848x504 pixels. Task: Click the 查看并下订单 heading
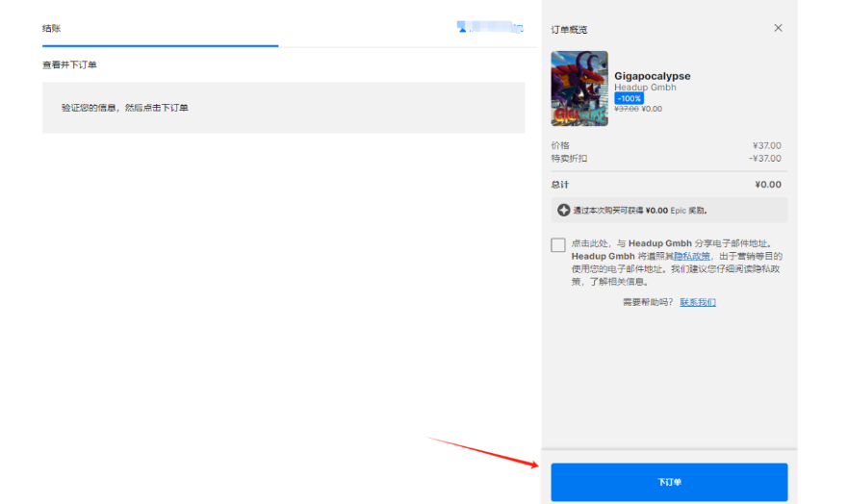tap(69, 64)
